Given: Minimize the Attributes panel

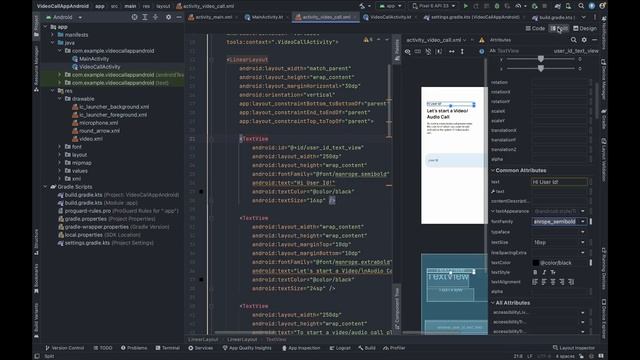Looking at the screenshot, I should pyautogui.click(x=595, y=40).
